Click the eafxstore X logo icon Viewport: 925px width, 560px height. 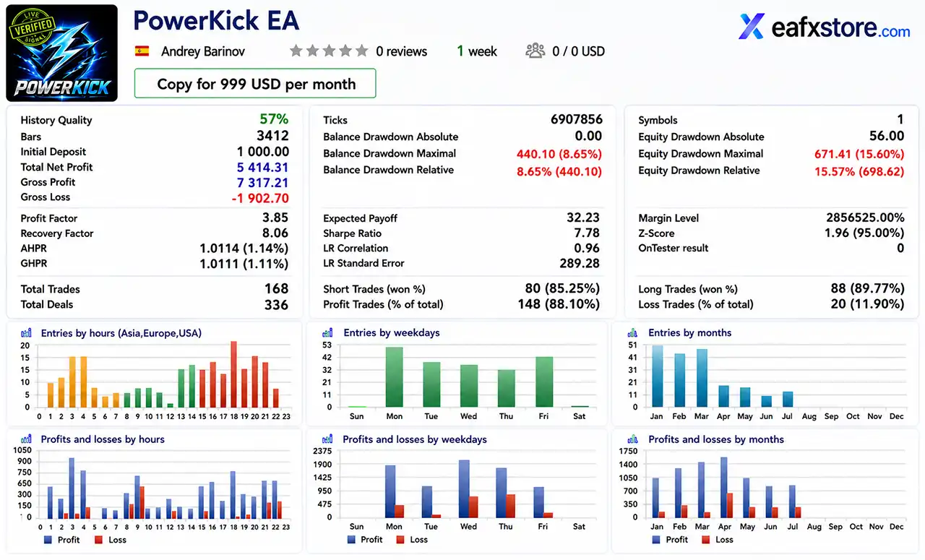(752, 27)
